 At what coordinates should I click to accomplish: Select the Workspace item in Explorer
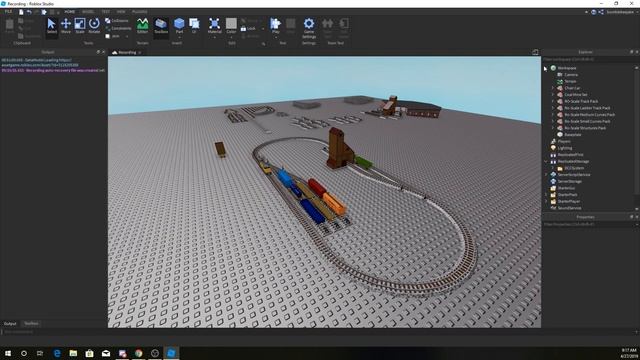tap(567, 68)
